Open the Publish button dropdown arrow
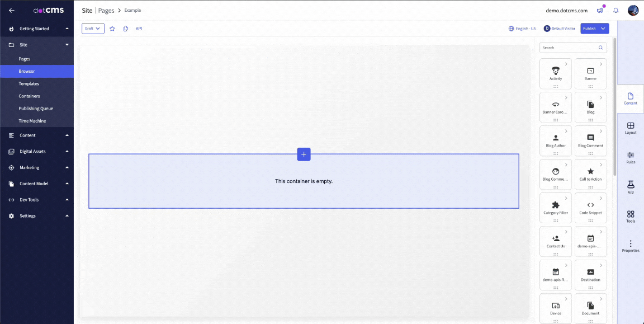Viewport: 644px width, 324px height. tap(603, 29)
